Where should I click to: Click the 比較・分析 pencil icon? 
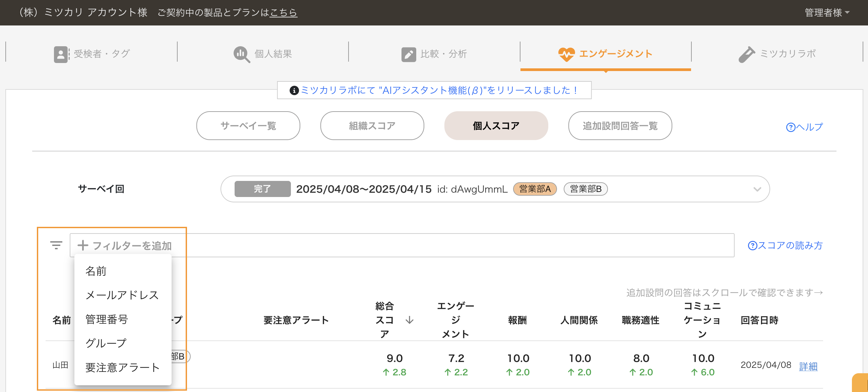pyautogui.click(x=409, y=54)
